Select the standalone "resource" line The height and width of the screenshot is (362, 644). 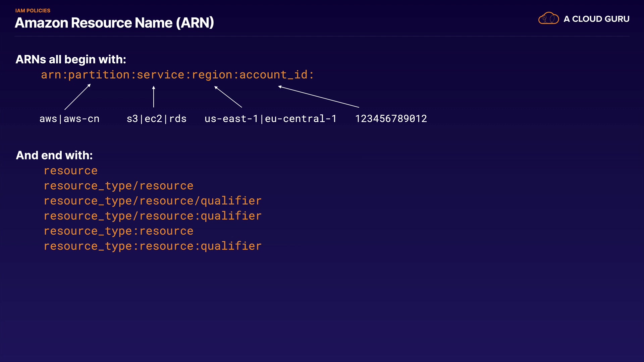(x=71, y=171)
